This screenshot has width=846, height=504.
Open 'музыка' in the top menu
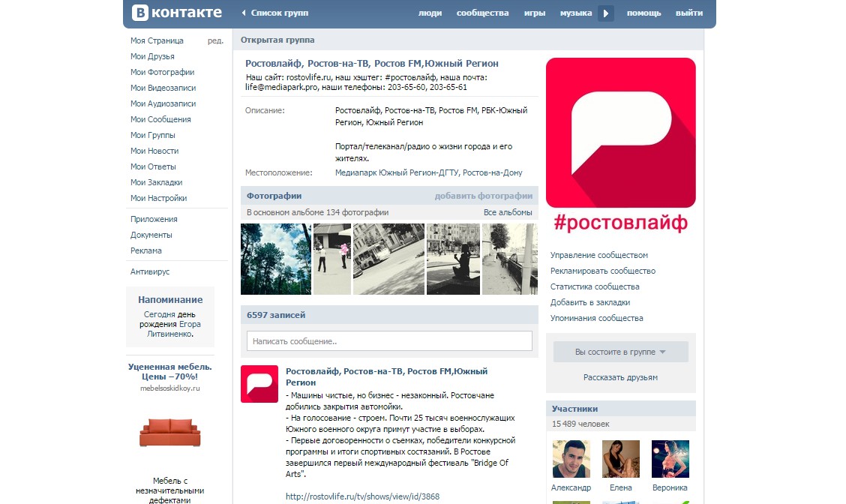576,13
